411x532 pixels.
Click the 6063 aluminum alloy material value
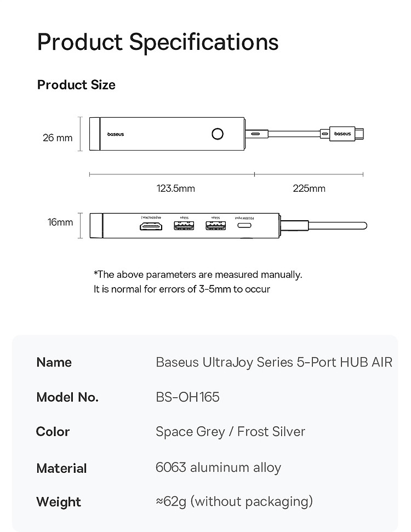click(x=218, y=467)
